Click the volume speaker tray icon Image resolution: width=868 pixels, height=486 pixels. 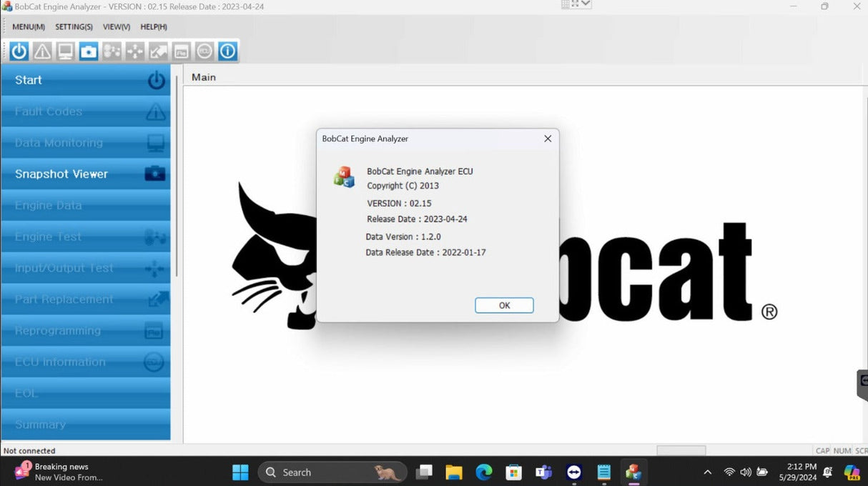[x=746, y=472]
